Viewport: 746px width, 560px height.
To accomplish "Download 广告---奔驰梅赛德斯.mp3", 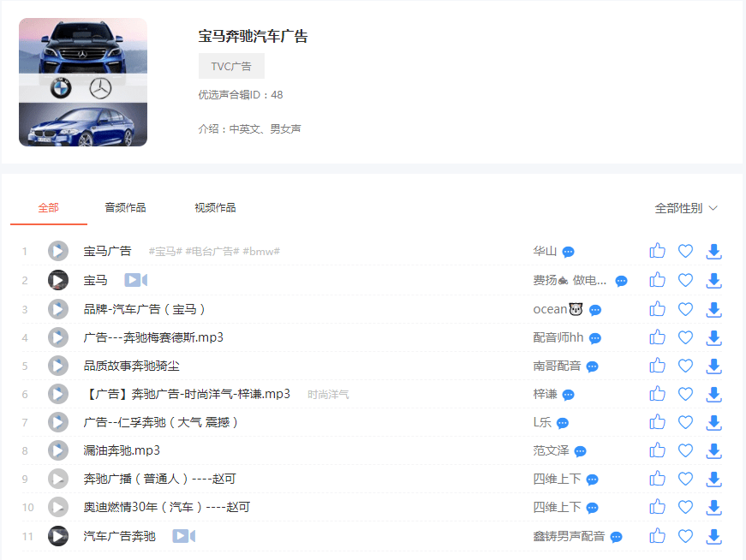I will point(713,338).
